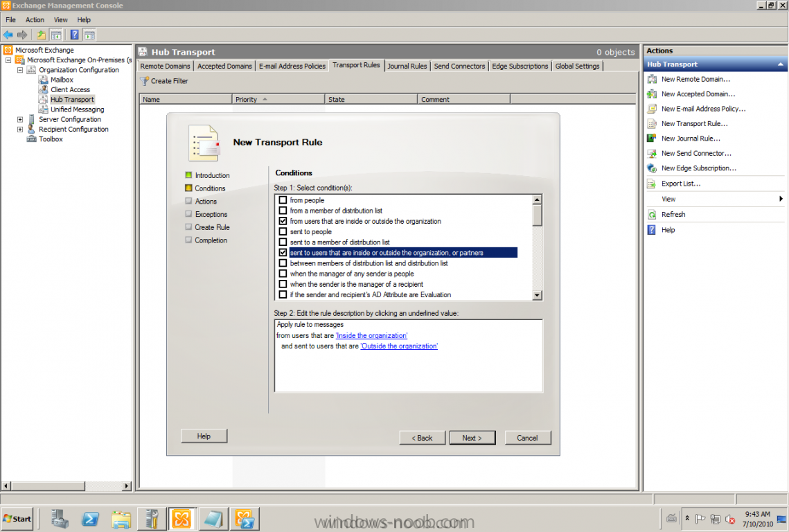Click the Client Access node icon
The height and width of the screenshot is (532, 789).
coord(44,89)
